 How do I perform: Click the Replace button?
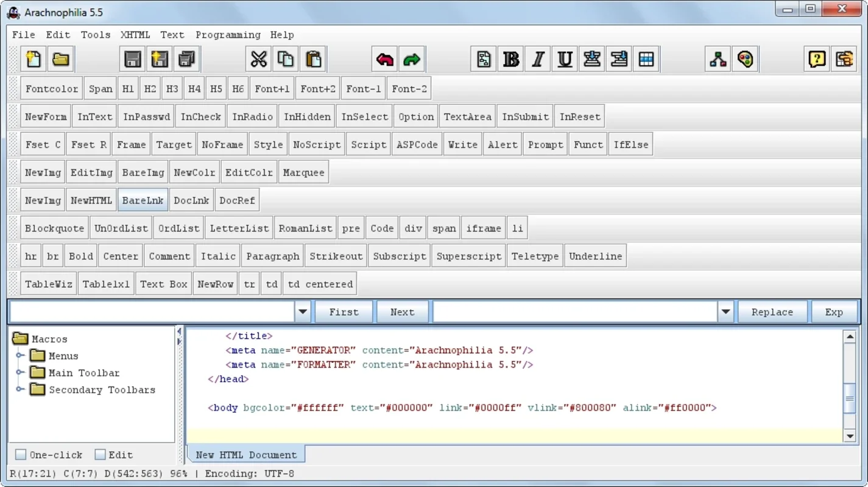(772, 312)
